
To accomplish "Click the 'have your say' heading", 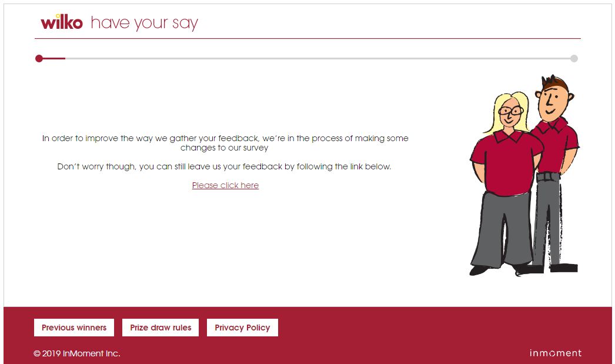I will coord(144,23).
